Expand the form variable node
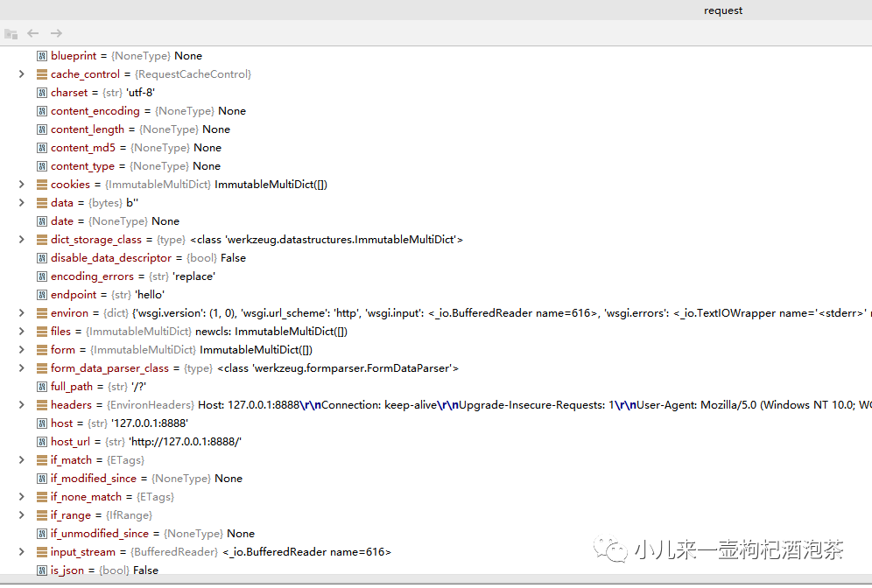The height and width of the screenshot is (588, 872). point(21,349)
